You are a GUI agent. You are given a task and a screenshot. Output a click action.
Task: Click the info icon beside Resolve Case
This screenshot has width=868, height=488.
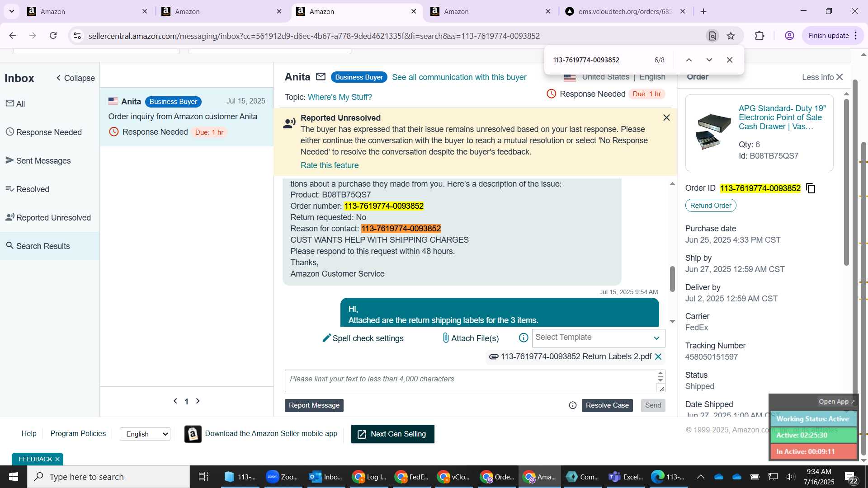coord(573,405)
